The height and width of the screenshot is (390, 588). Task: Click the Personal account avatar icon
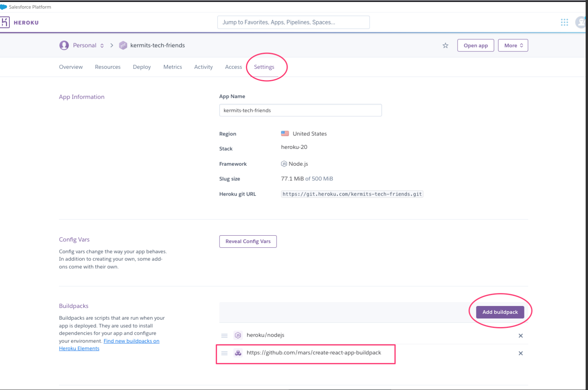(64, 45)
